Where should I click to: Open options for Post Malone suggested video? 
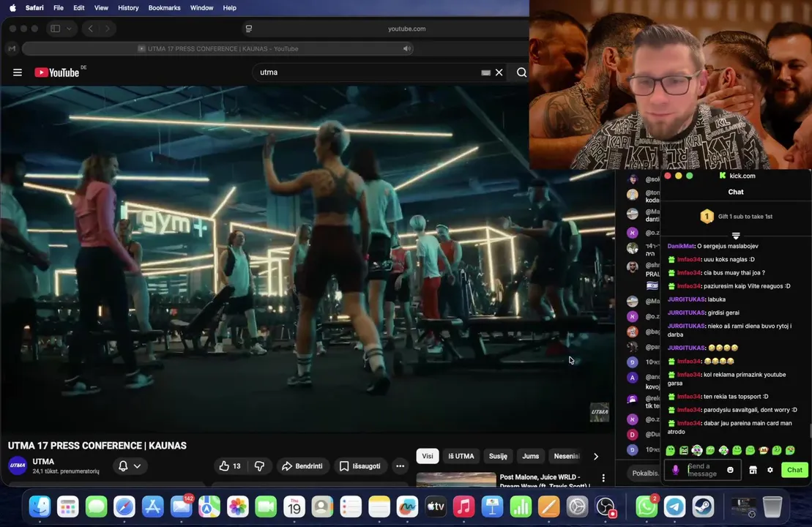[603, 478]
